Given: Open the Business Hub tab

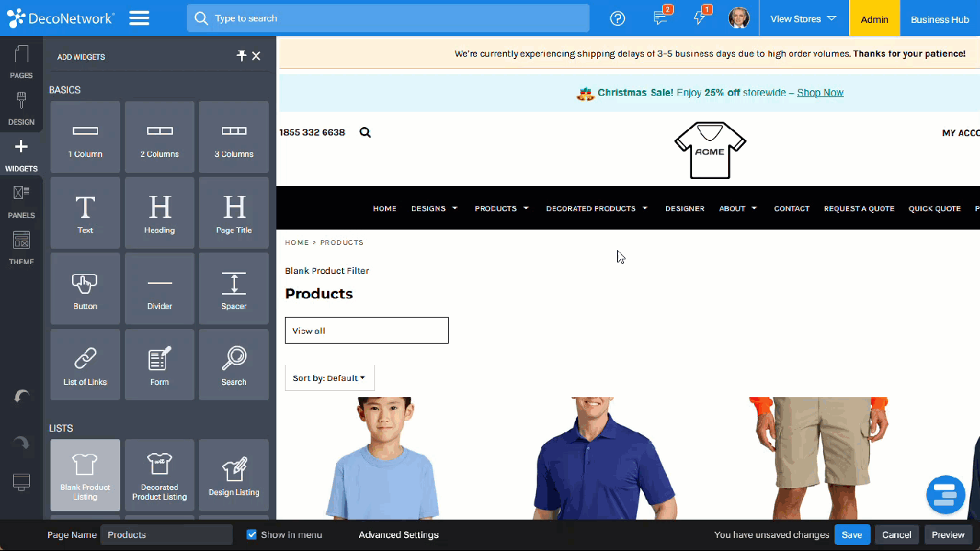Looking at the screenshot, I should [939, 19].
